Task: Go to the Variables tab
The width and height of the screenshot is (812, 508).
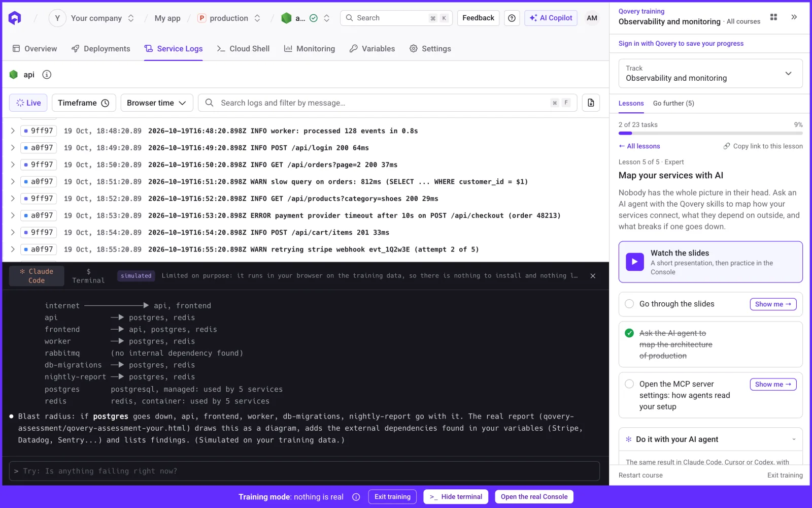Action: coord(373,49)
